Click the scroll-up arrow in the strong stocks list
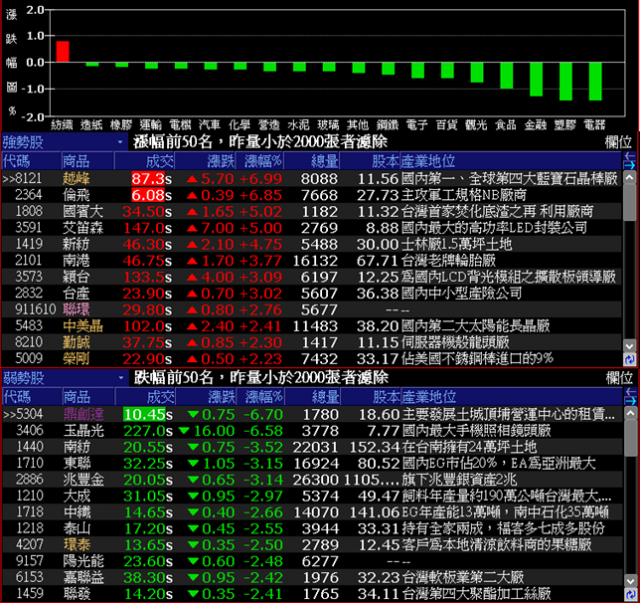 point(629,178)
